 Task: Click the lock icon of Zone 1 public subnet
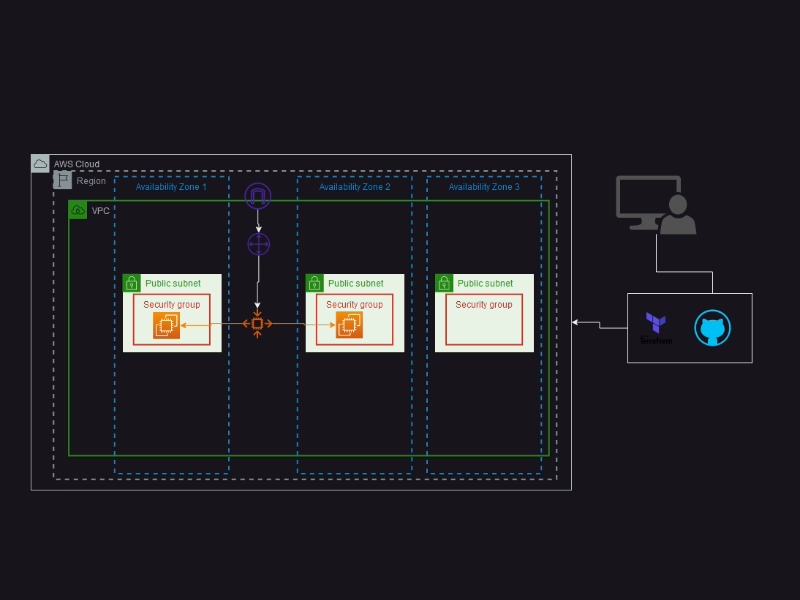[x=132, y=283]
